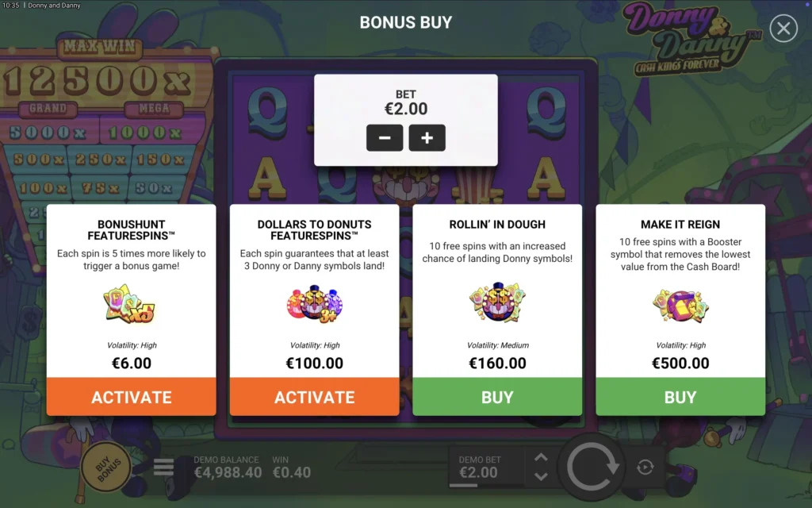Open the autoplay icon
The image size is (812, 508).
pyautogui.click(x=645, y=467)
